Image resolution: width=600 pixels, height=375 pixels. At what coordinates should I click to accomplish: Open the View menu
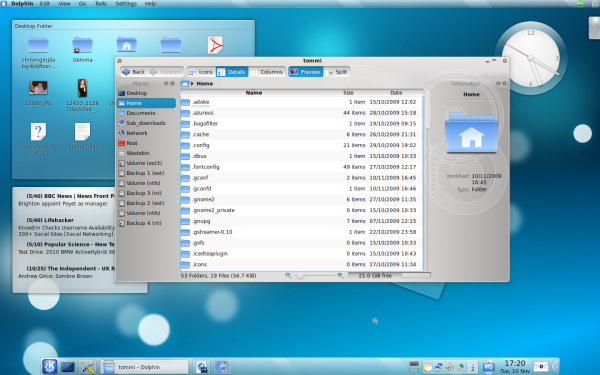point(64,3)
